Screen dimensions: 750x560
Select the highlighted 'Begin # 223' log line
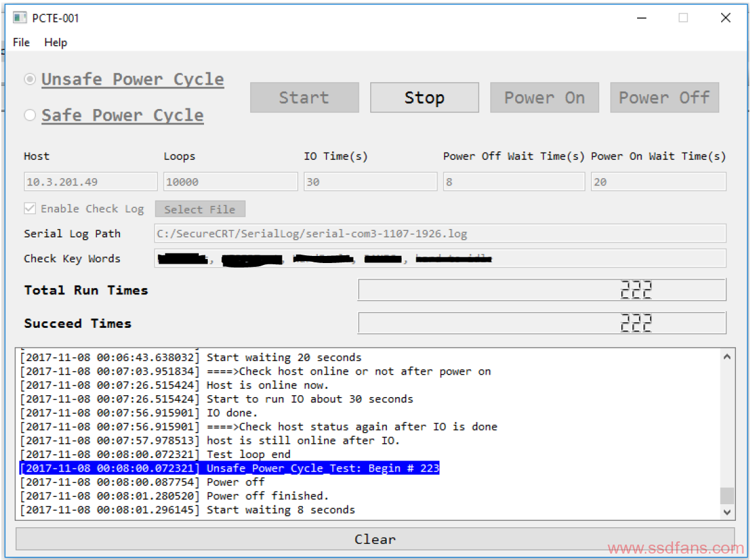[x=230, y=468]
